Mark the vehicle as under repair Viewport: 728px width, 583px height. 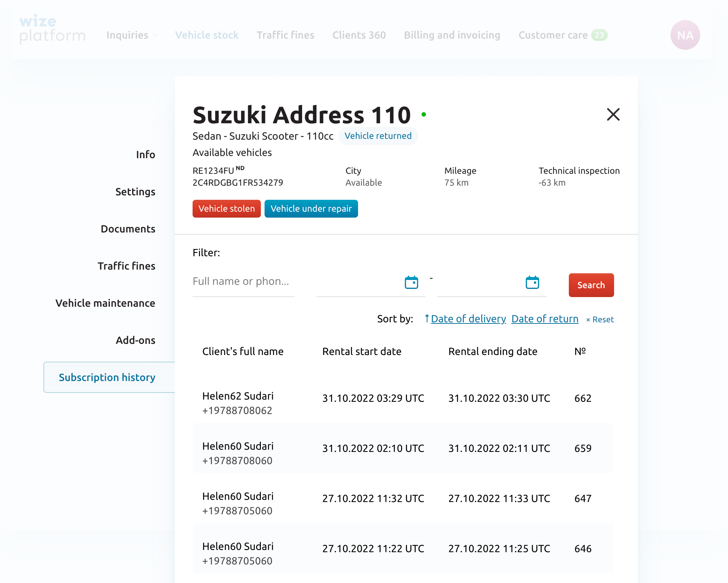311,209
